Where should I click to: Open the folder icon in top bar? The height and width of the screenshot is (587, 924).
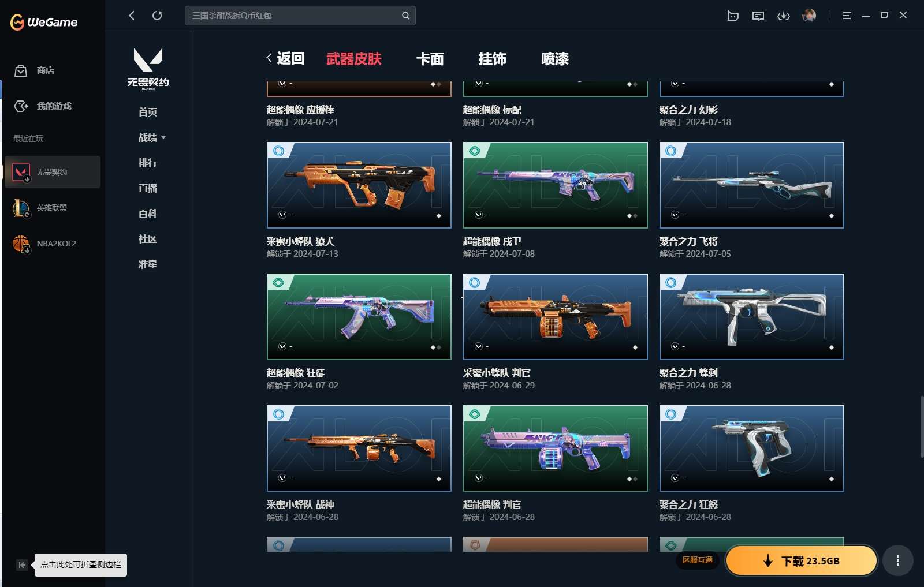click(x=733, y=16)
